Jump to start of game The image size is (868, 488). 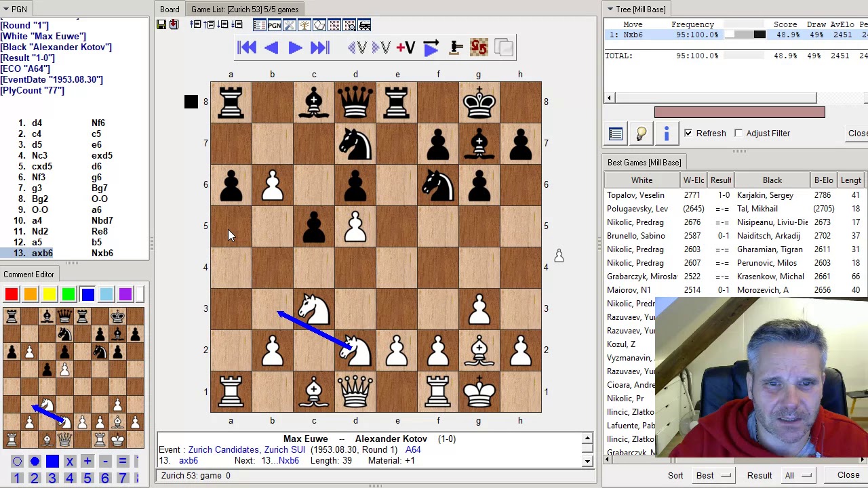[x=247, y=47]
